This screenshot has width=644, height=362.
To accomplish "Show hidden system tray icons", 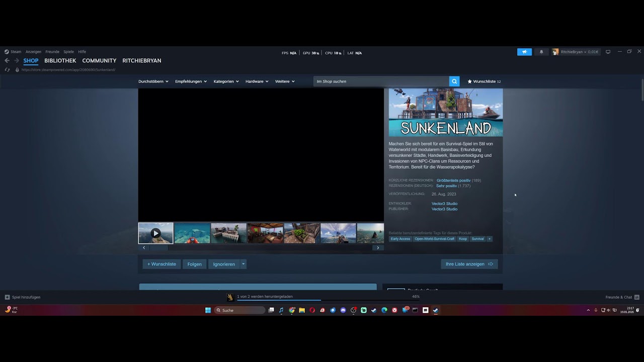I will (588, 310).
